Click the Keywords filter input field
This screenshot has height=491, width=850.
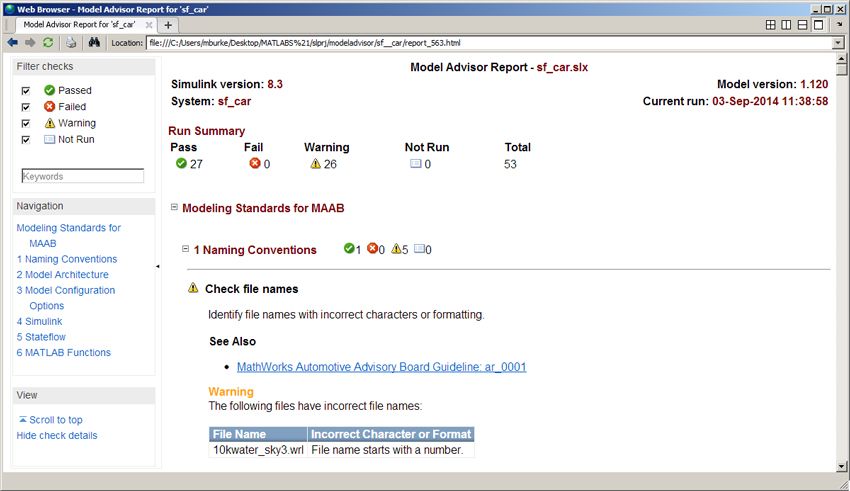(x=82, y=176)
